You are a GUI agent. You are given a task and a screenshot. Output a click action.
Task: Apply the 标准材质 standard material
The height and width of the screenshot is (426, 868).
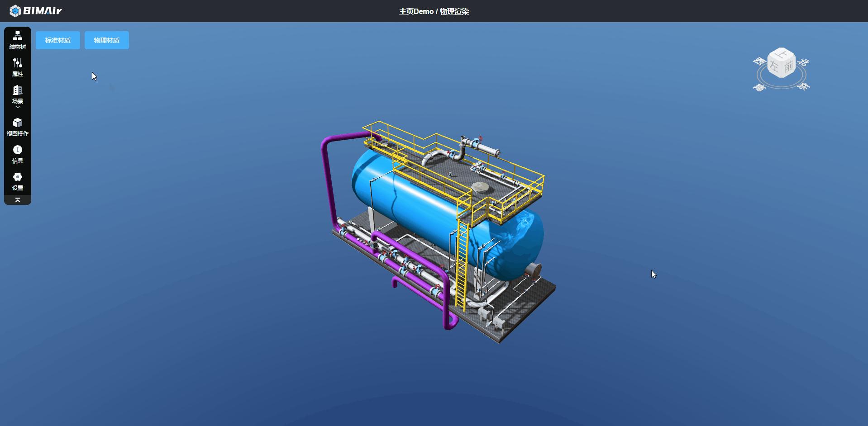click(58, 40)
